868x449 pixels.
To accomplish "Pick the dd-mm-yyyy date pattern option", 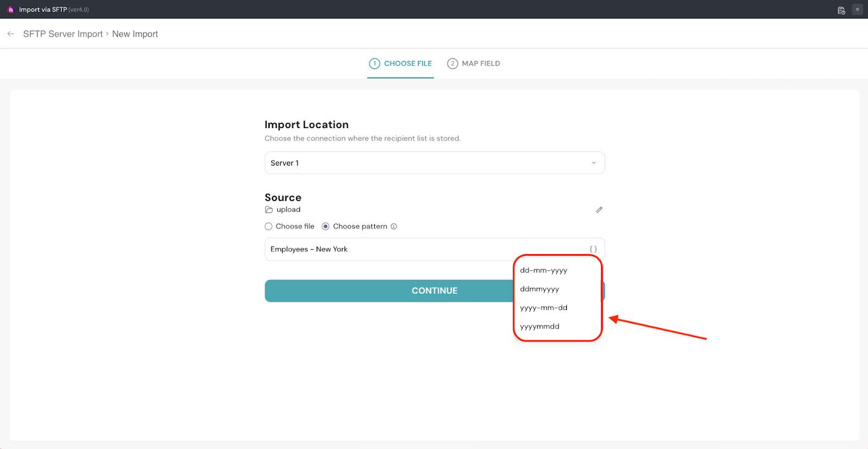I will 544,270.
